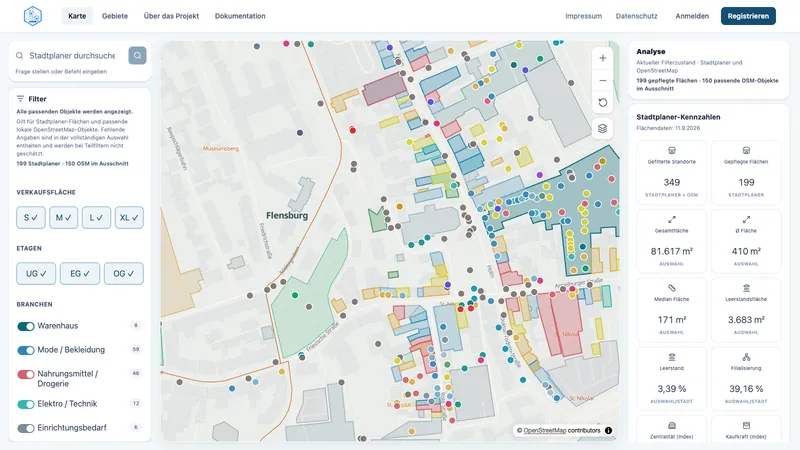Open the Datenschutz link
Viewport: 800px width, 450px height.
pyautogui.click(x=636, y=16)
